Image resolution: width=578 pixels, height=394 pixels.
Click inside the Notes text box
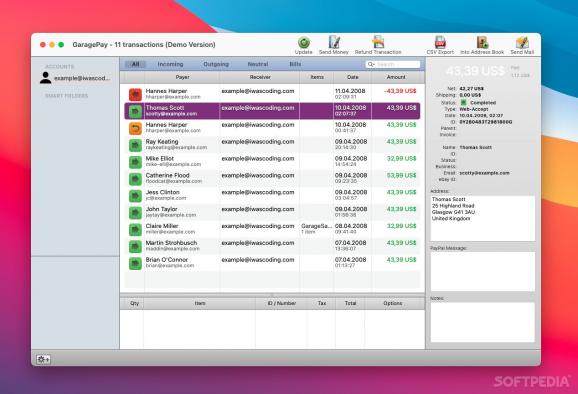(483, 322)
